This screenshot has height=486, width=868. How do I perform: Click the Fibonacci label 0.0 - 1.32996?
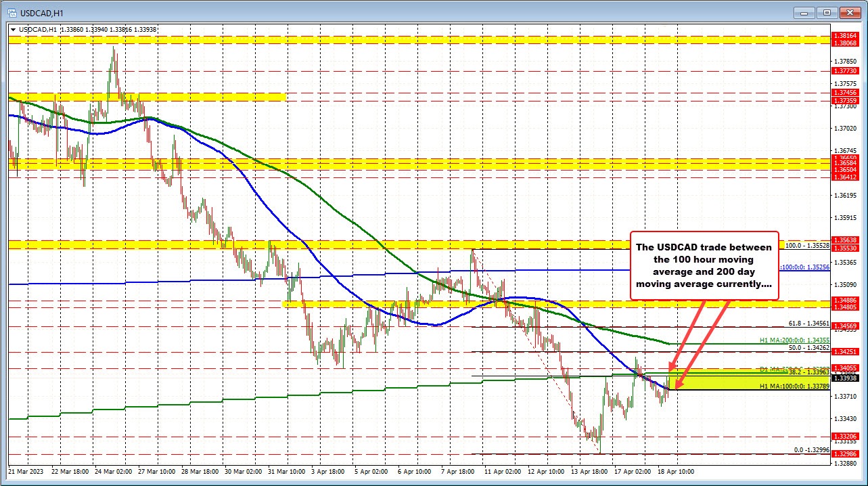(x=811, y=449)
